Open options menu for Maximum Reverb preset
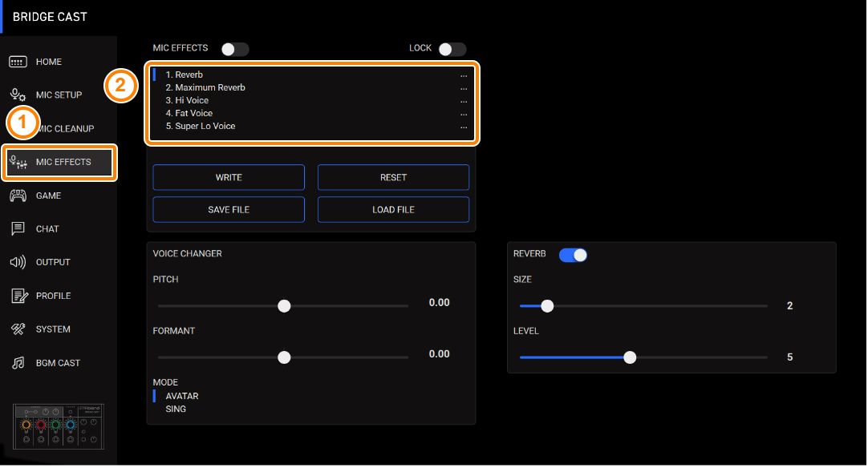Screen dimensions: 868x468 point(464,88)
